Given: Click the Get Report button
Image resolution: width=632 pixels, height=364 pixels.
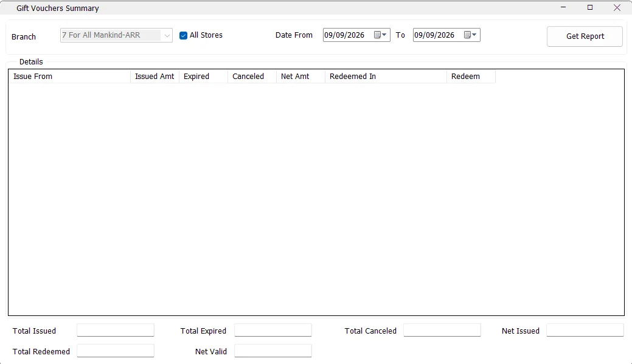Looking at the screenshot, I should tap(585, 36).
